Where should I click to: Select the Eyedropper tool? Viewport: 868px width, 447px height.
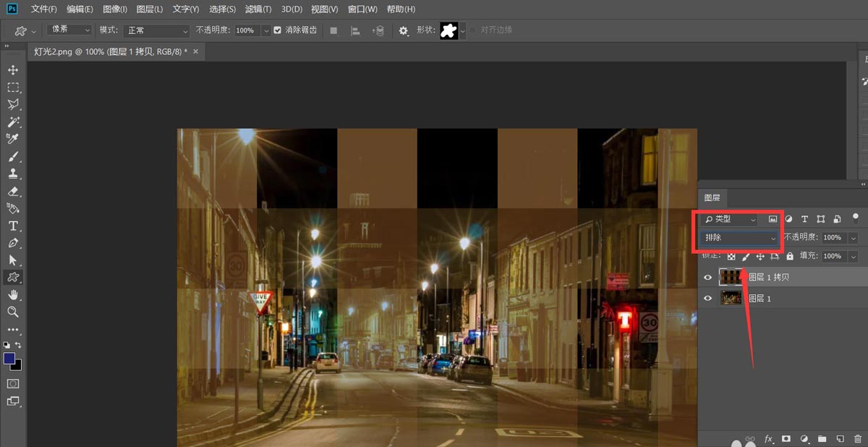[x=13, y=139]
